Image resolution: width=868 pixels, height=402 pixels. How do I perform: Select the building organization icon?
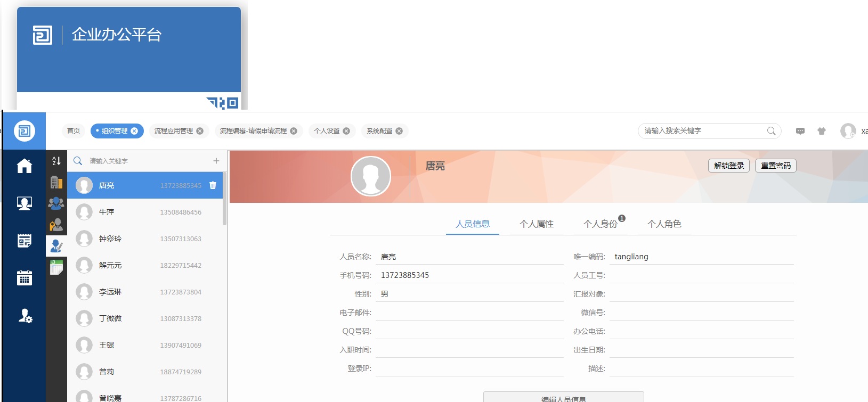[56, 182]
